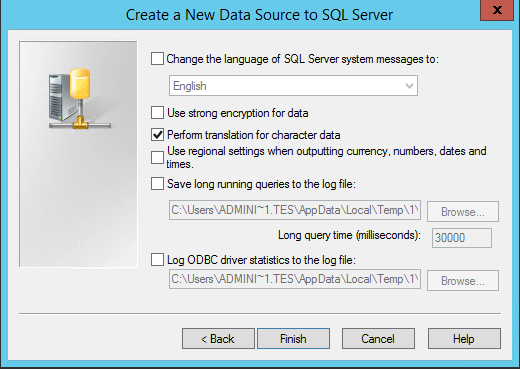Click the dialog title bar text
Image resolution: width=520 pixels, height=369 pixels.
tap(259, 15)
